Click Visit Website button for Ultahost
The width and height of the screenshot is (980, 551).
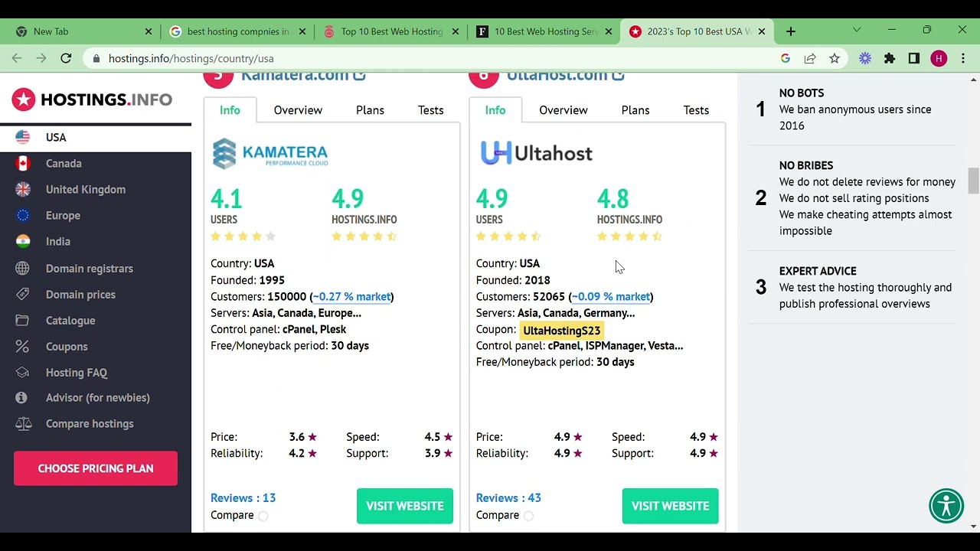(x=670, y=506)
